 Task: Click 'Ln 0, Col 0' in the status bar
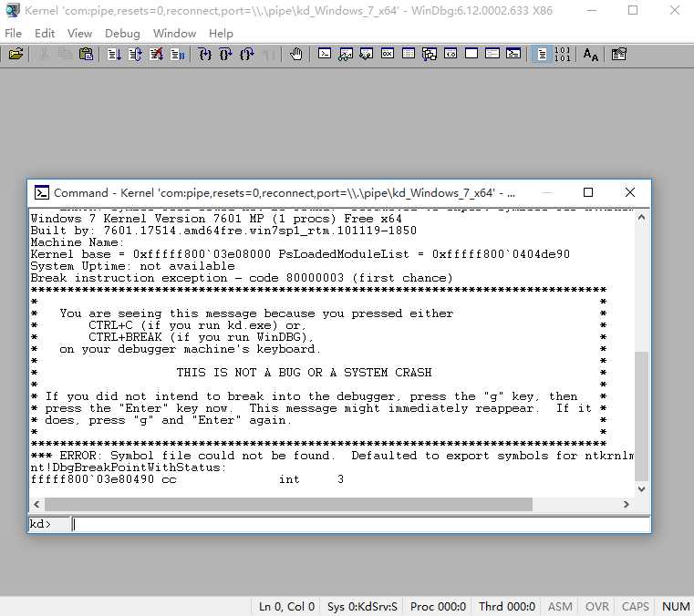click(286, 606)
